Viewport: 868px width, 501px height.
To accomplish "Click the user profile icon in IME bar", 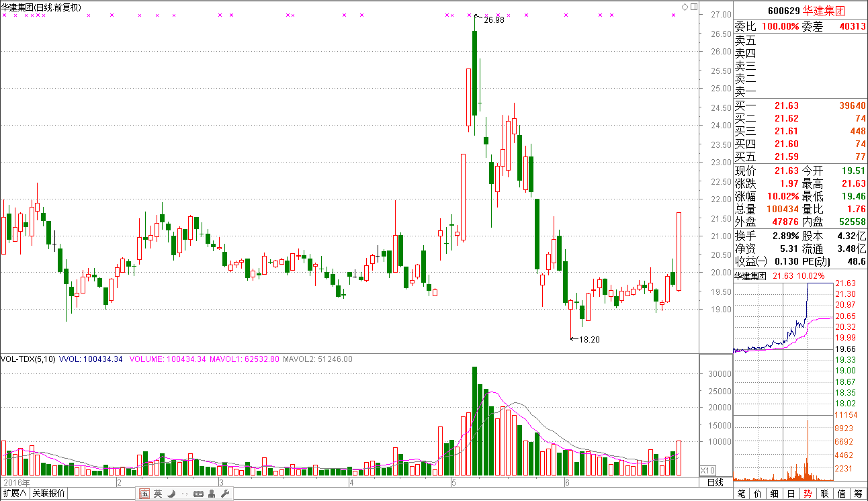I will (212, 494).
